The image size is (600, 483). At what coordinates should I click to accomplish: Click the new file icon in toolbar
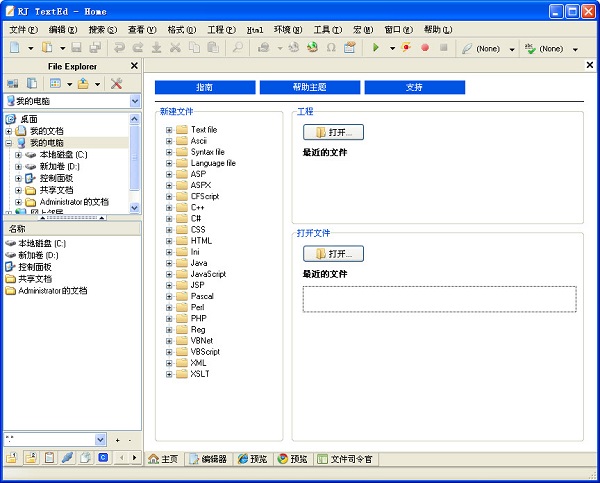15,48
